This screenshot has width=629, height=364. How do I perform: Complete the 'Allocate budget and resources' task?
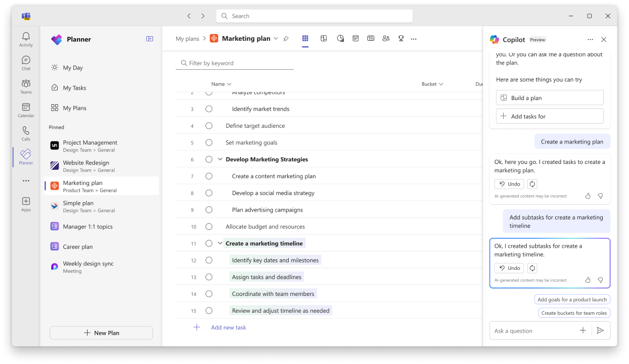point(209,226)
